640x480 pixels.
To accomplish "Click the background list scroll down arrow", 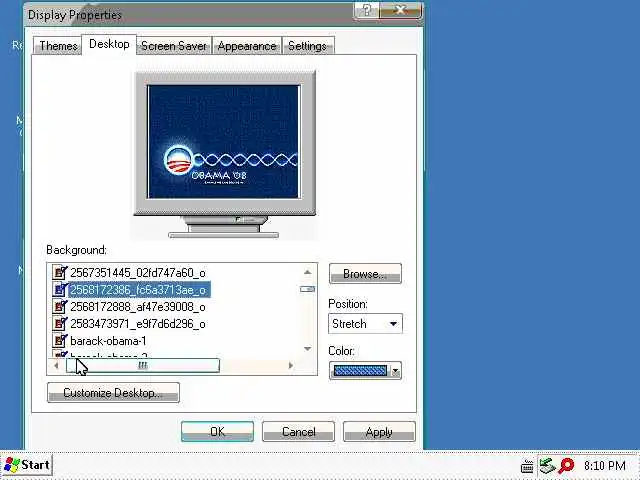I will [x=308, y=349].
